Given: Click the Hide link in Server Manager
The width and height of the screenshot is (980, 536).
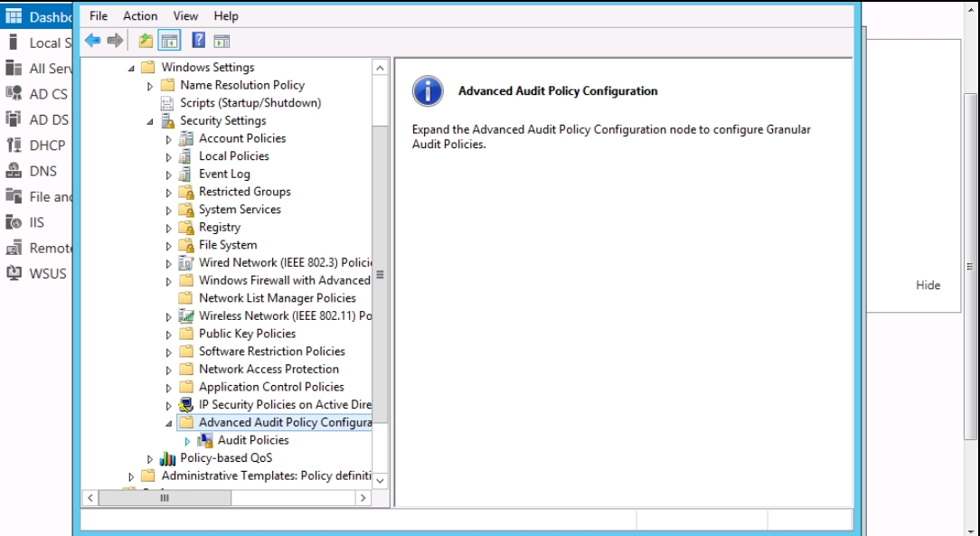Looking at the screenshot, I should coord(928,285).
